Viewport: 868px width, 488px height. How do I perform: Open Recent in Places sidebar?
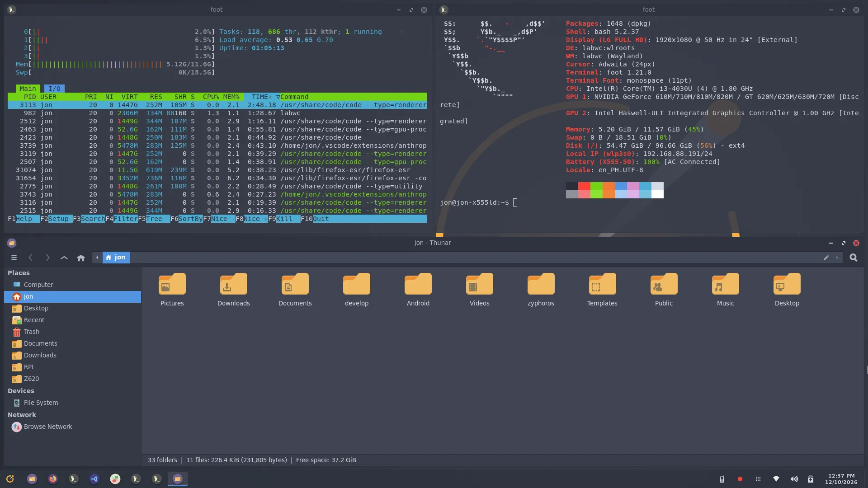(72, 320)
